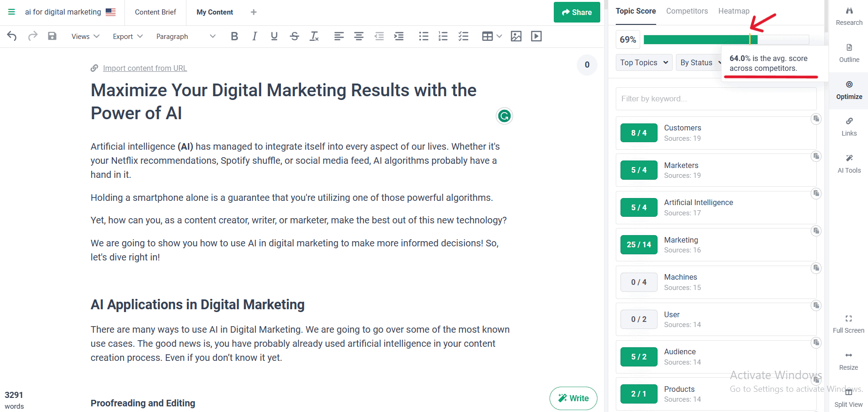Copy the Customers topic keyword
The image size is (868, 412).
pos(816,119)
